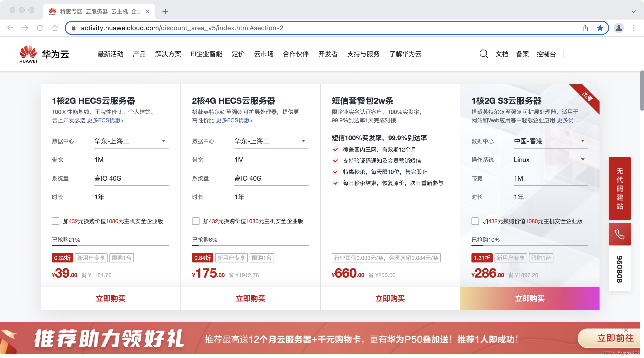Click the search magnifier icon in header
Screen dimensions: 644x358
click(483, 54)
